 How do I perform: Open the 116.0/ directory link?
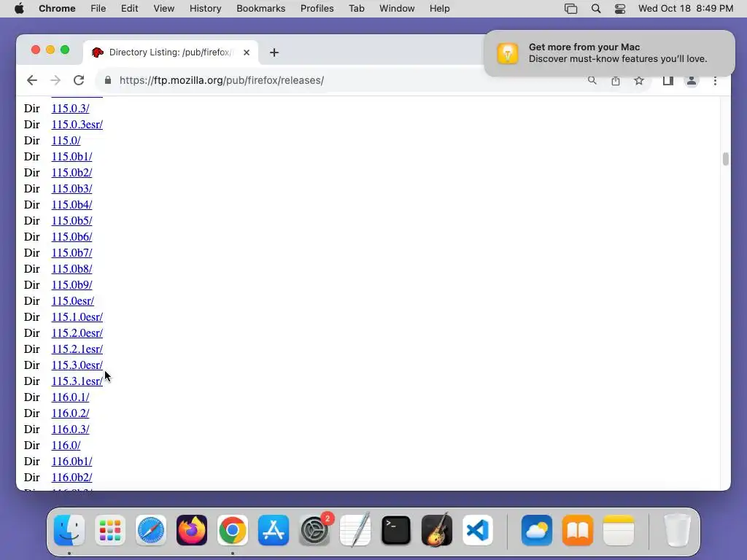66,446
